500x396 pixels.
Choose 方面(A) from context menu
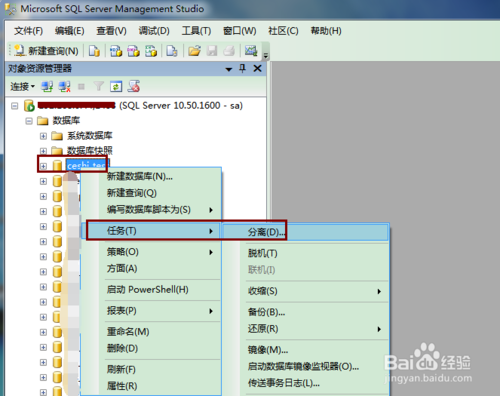151,268
